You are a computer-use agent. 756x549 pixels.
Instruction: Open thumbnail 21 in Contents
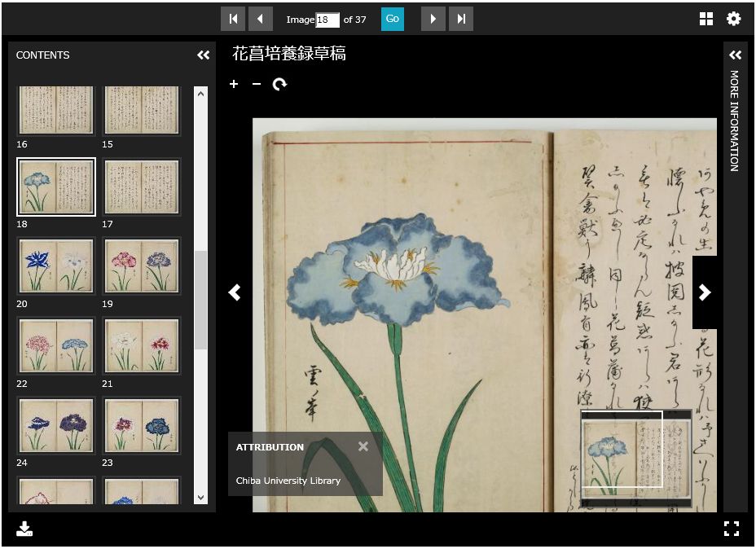click(142, 346)
